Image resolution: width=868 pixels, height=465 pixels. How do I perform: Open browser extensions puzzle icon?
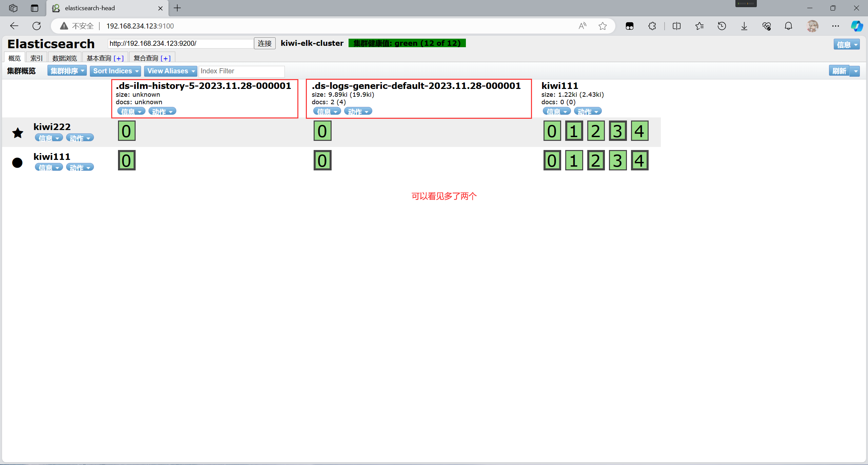point(652,26)
